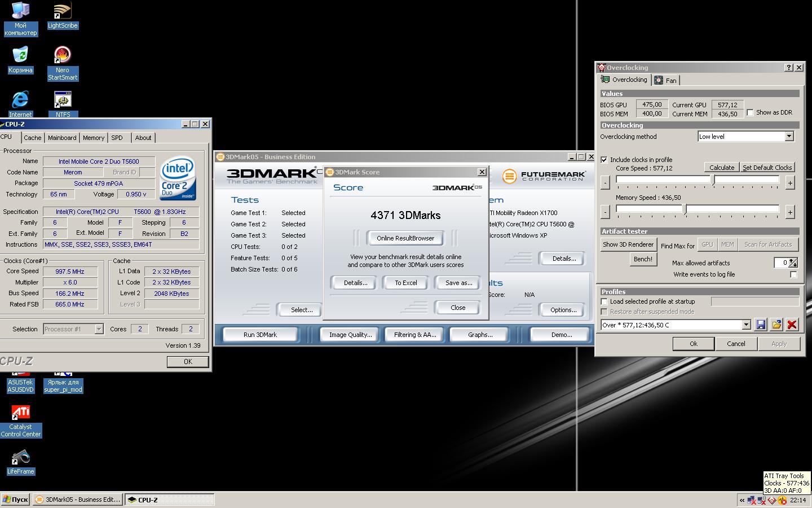The image size is (812, 508).
Task: Open the Корзина recycle bin icon
Action: (20, 59)
